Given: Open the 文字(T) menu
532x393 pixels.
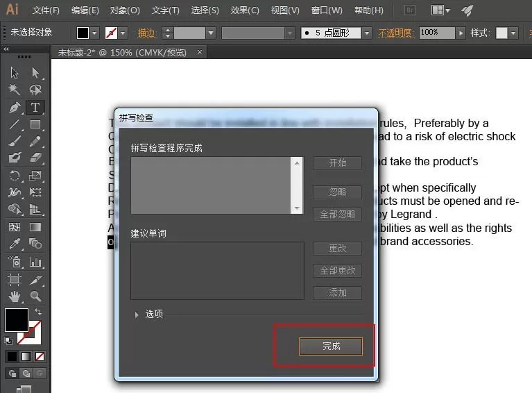Looking at the screenshot, I should pyautogui.click(x=165, y=10).
